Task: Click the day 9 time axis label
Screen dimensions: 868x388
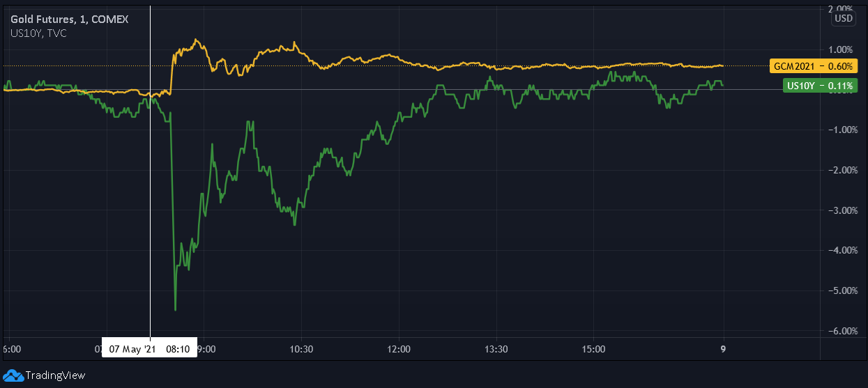Action: coord(723,348)
